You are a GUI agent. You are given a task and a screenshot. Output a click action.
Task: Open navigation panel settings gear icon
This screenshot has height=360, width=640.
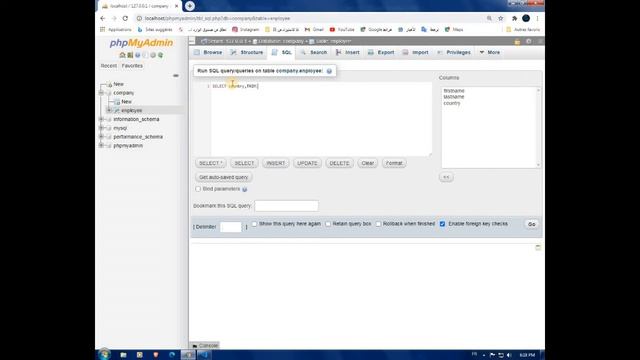click(153, 55)
